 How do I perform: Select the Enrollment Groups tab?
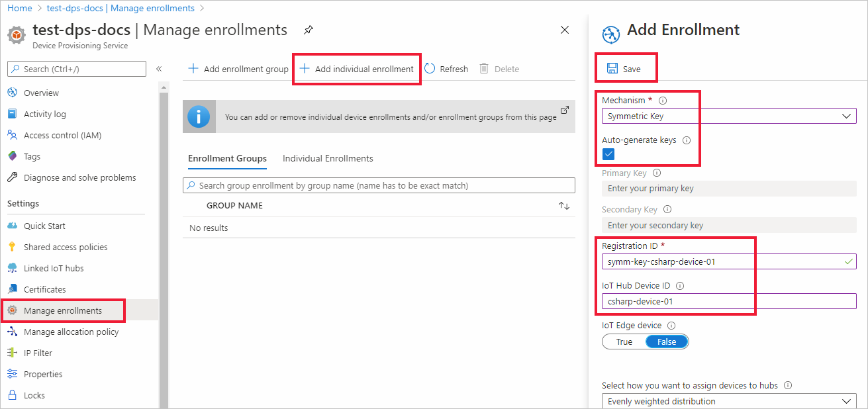(227, 159)
